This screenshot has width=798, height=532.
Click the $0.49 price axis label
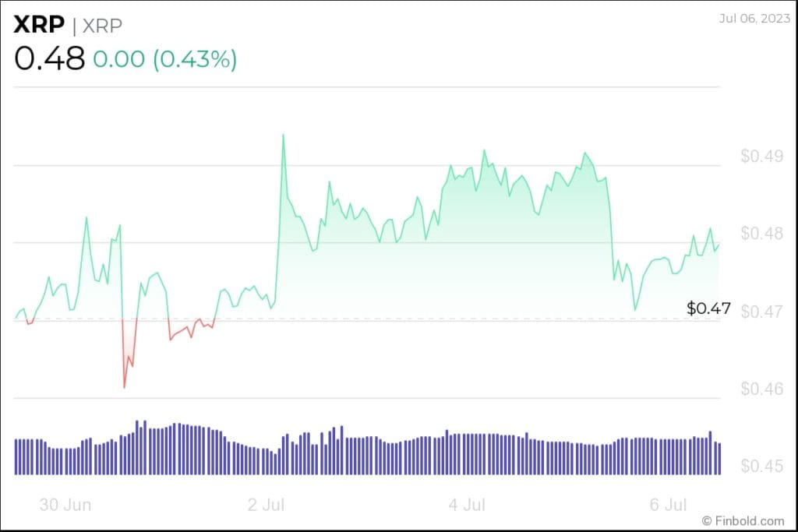click(x=761, y=157)
